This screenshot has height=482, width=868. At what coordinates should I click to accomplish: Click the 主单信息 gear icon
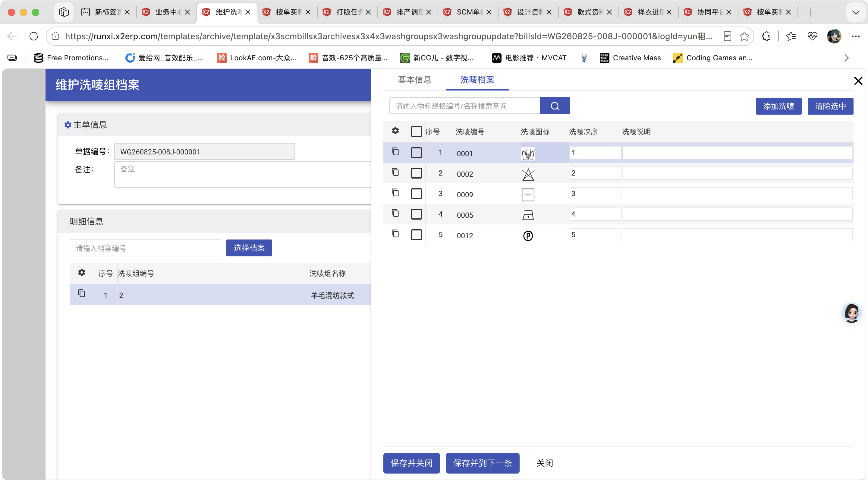pos(68,125)
